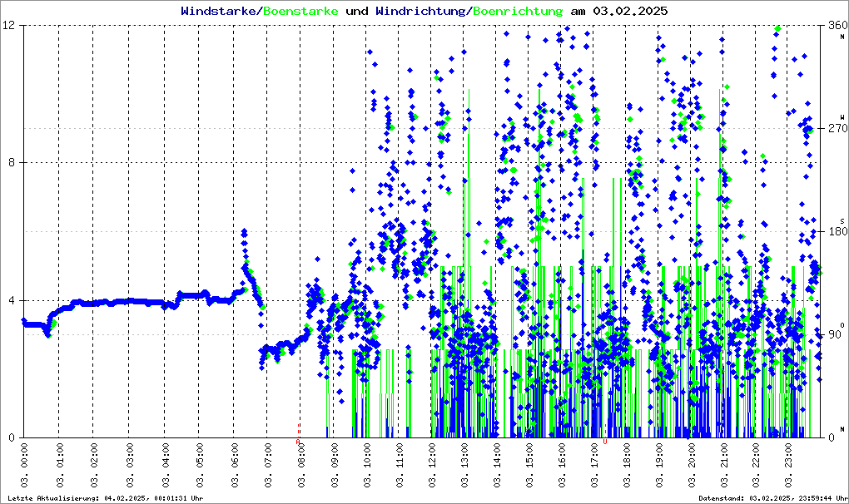
Task: Click compass letter 'N' beside 360
Action: [842, 37]
